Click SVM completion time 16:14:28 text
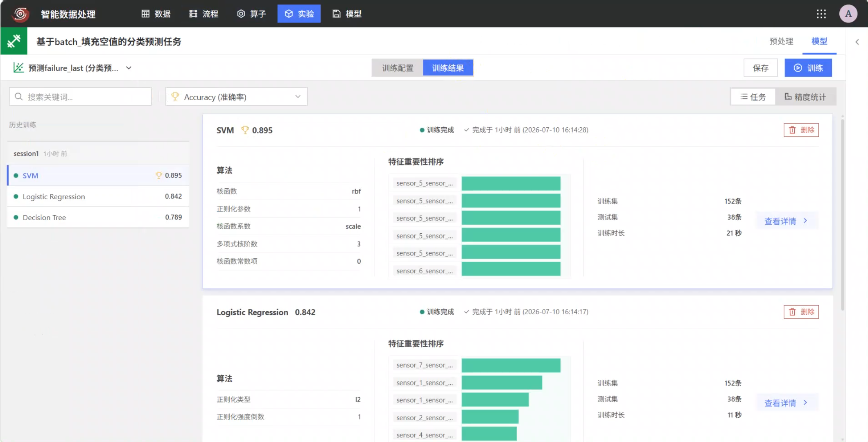868x442 pixels. (531, 130)
